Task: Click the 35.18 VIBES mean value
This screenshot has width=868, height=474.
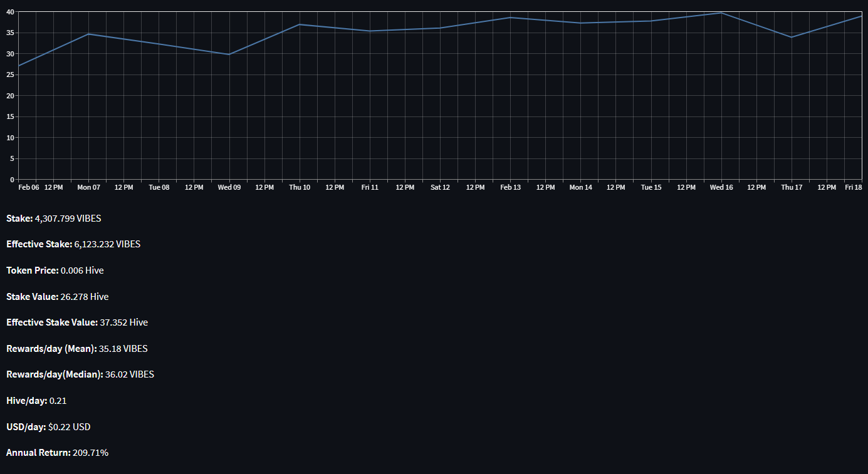Action: coord(123,349)
